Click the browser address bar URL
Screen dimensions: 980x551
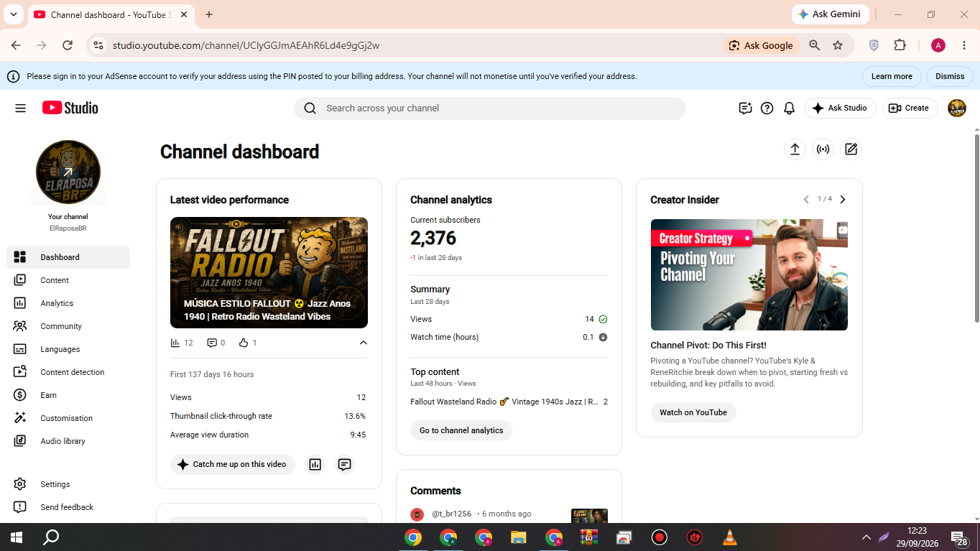tap(246, 45)
